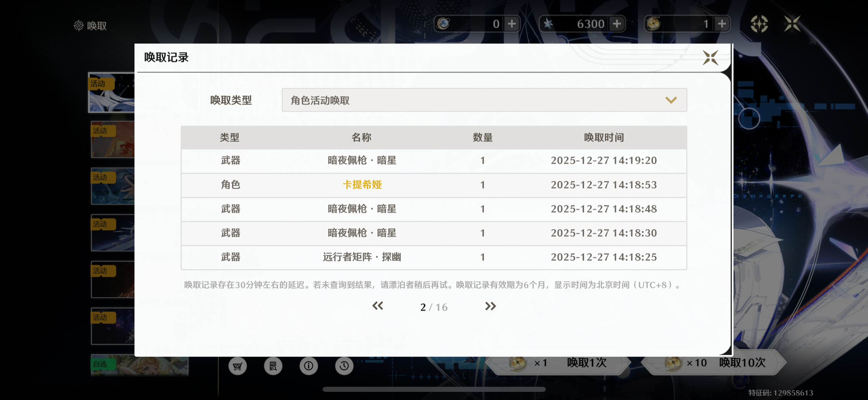Select the second 活动 banner thumbnail
This screenshot has width=868, height=400.
pyautogui.click(x=113, y=139)
